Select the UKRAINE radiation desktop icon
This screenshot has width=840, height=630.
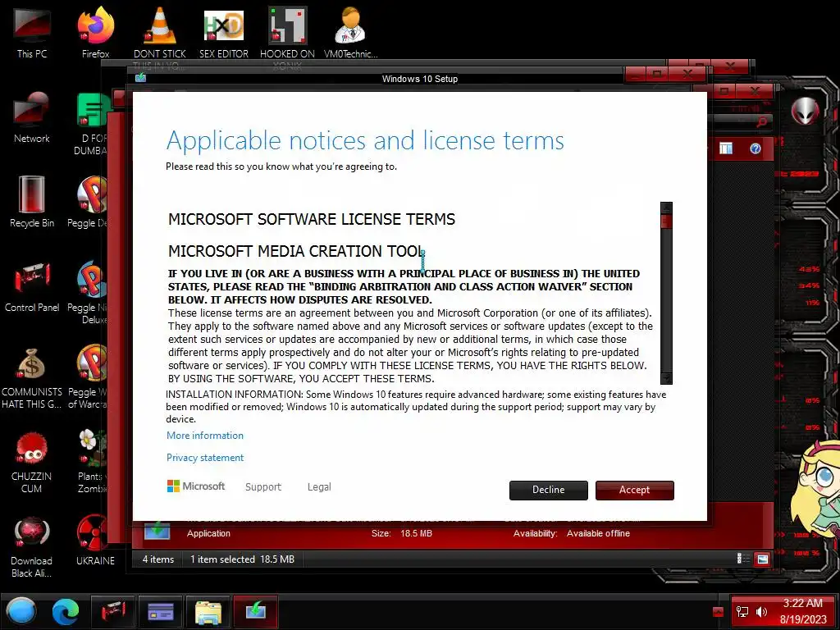click(x=95, y=540)
